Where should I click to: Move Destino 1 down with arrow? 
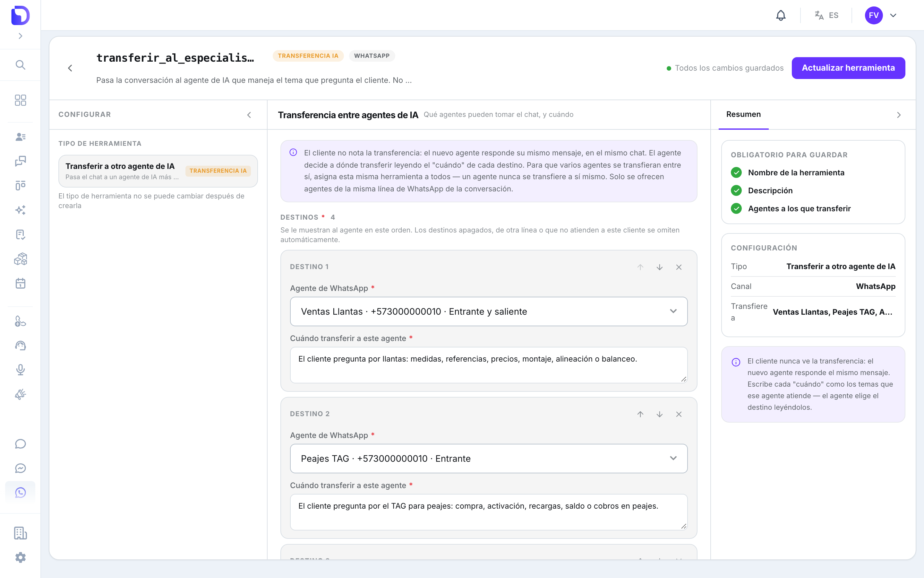(659, 267)
